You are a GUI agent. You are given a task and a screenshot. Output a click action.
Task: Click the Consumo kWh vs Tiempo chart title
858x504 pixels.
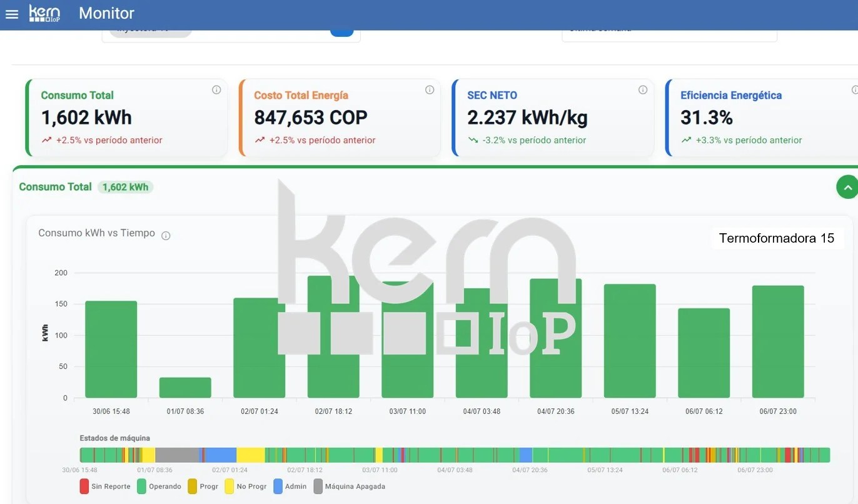coord(96,233)
